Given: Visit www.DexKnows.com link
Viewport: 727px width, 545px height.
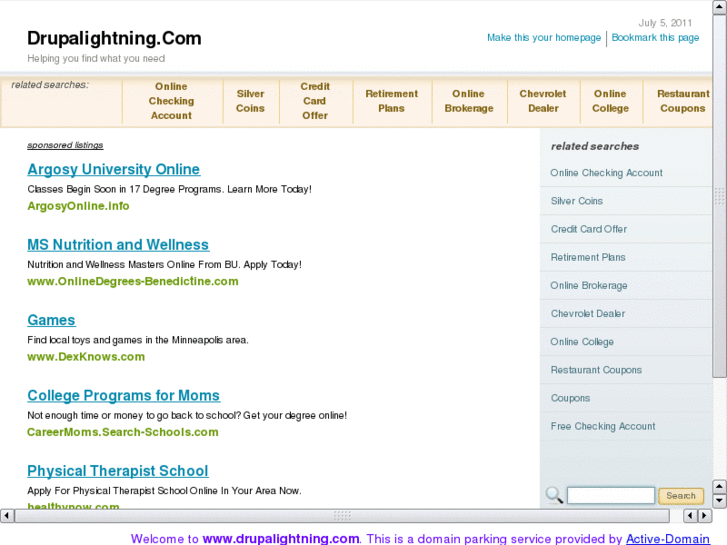Looking at the screenshot, I should pos(86,357).
